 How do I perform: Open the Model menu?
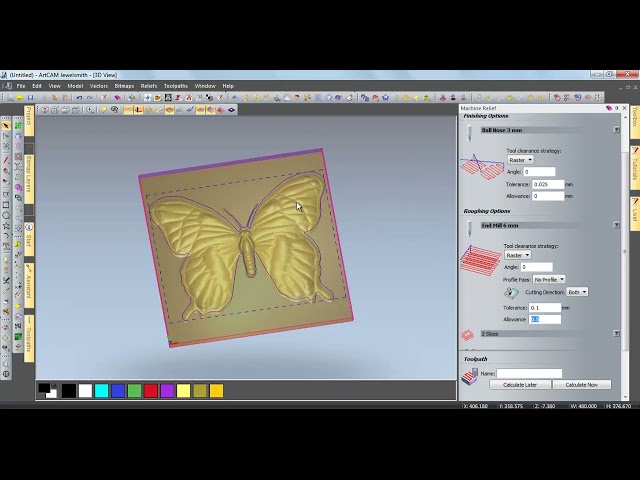75,86
